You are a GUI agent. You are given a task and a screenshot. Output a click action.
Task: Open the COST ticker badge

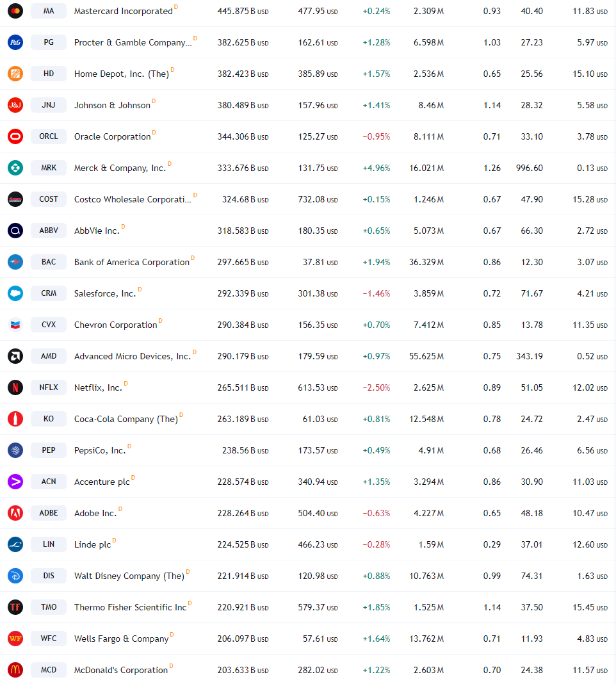49,199
